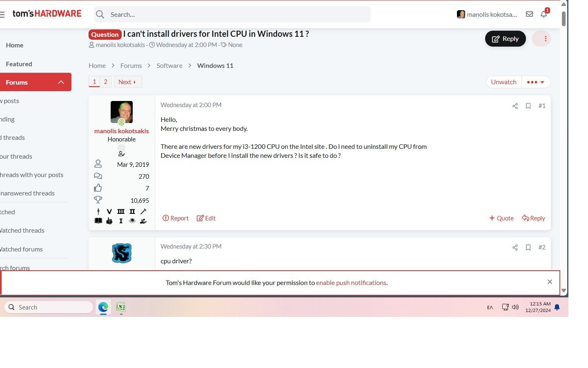The width and height of the screenshot is (588, 368).
Task: Share post #2 with the share icon
Action: [515, 247]
